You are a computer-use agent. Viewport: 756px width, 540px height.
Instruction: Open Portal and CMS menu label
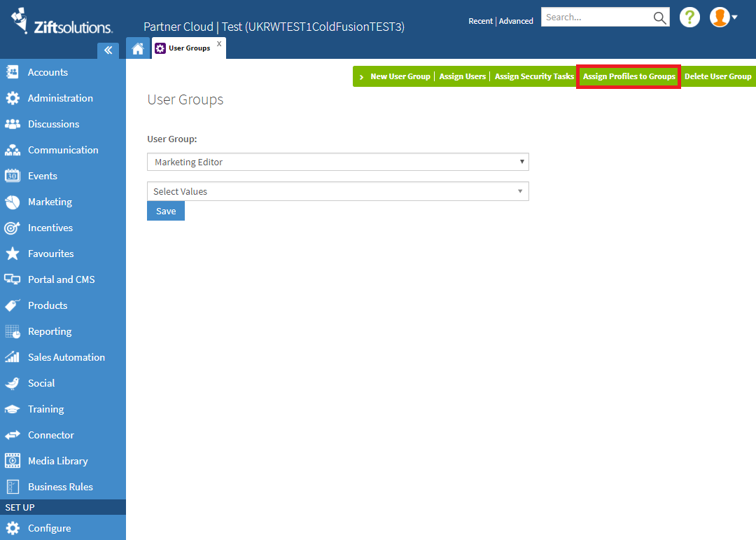(x=61, y=279)
